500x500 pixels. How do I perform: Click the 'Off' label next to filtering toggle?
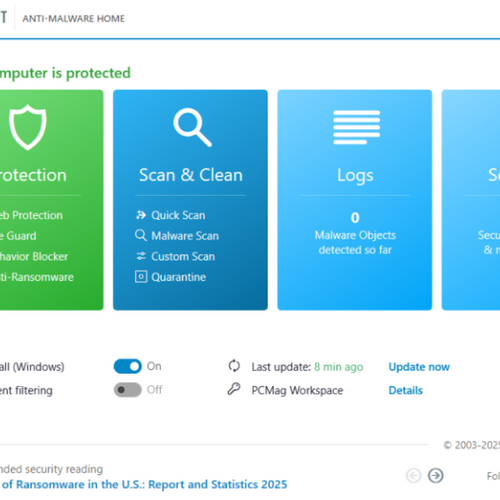coord(155,389)
